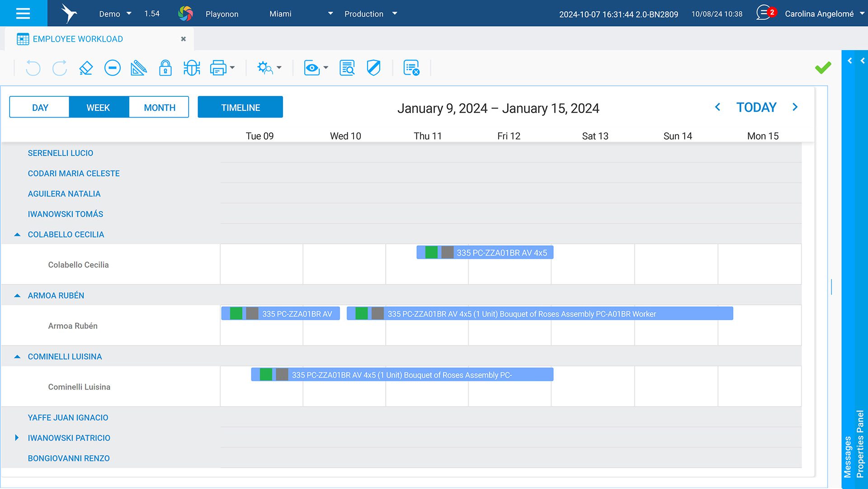Click the bug debug icon
This screenshot has height=489, width=868.
192,68
